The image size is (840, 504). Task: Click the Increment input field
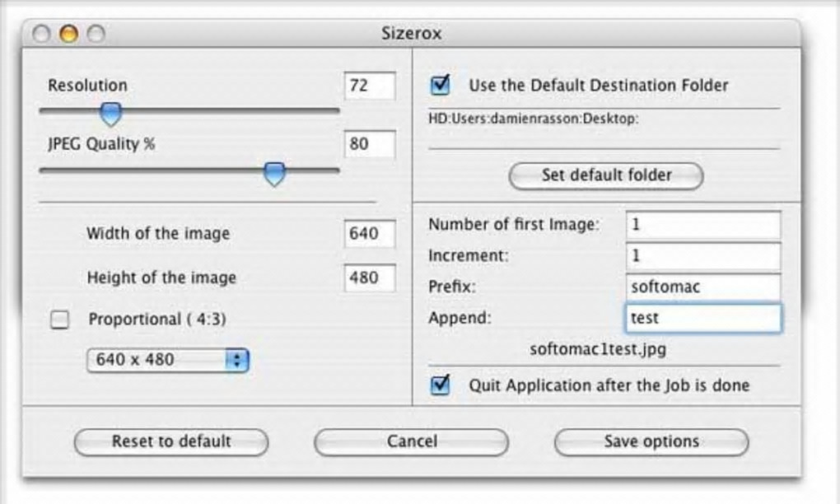pos(702,256)
